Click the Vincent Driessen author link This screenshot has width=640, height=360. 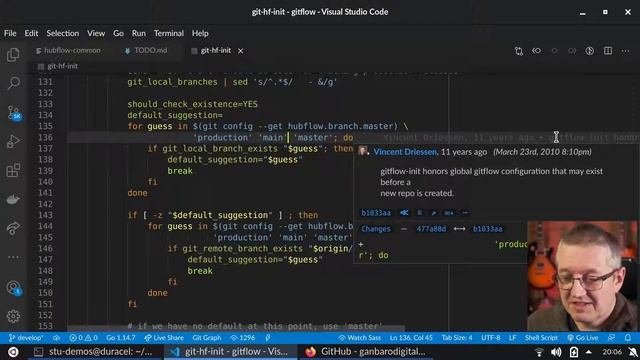(405, 152)
